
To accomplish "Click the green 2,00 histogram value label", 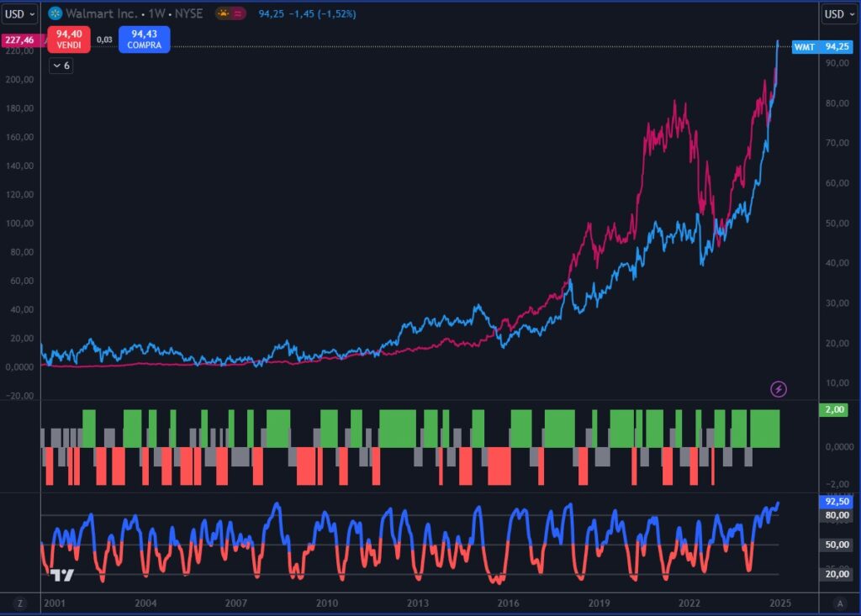I will click(x=838, y=409).
